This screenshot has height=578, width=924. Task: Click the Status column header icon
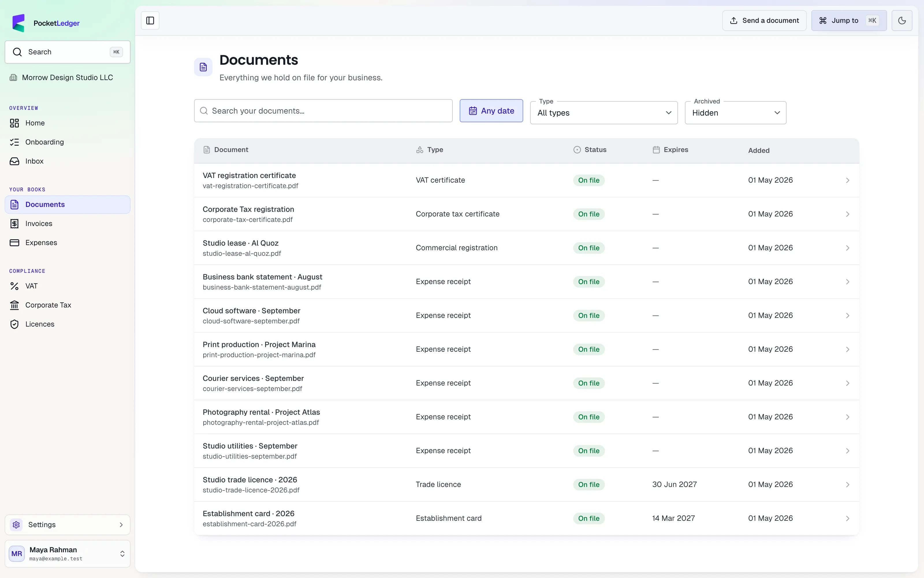point(577,150)
